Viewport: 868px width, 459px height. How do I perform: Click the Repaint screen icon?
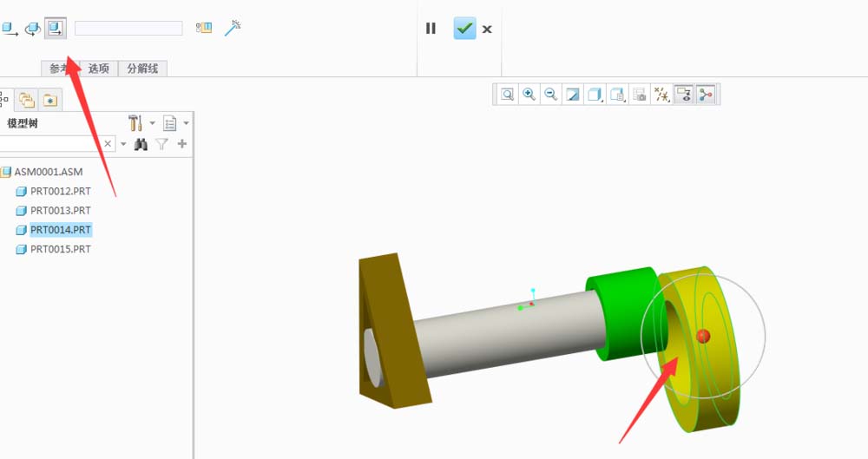[x=573, y=95]
